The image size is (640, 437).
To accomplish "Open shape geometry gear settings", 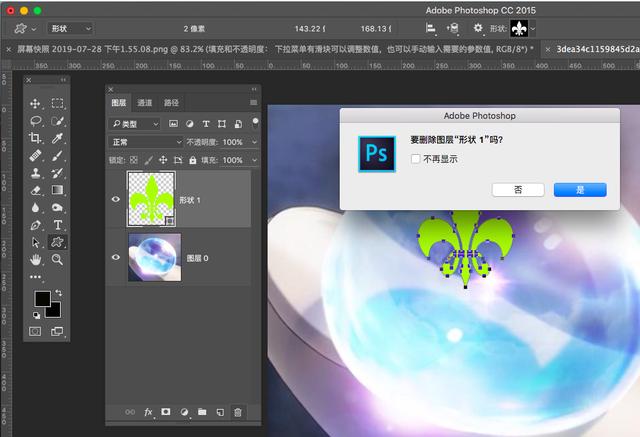I will 478,28.
